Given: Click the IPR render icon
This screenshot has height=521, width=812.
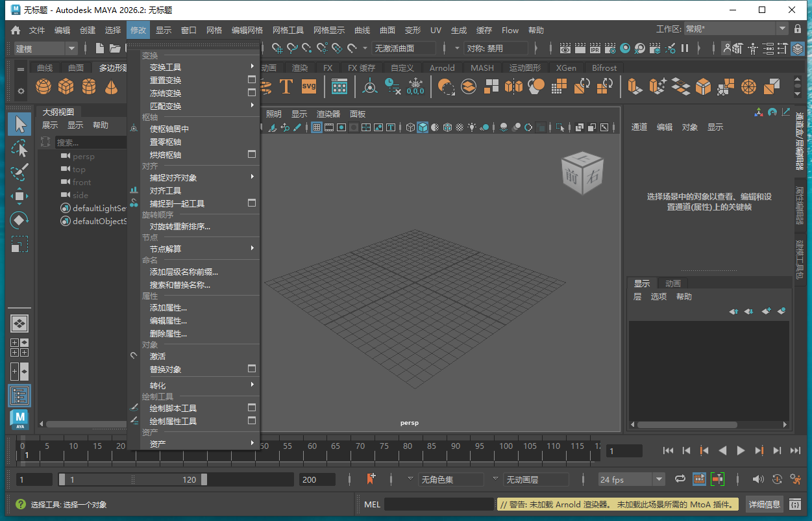Looking at the screenshot, I should tap(595, 48).
